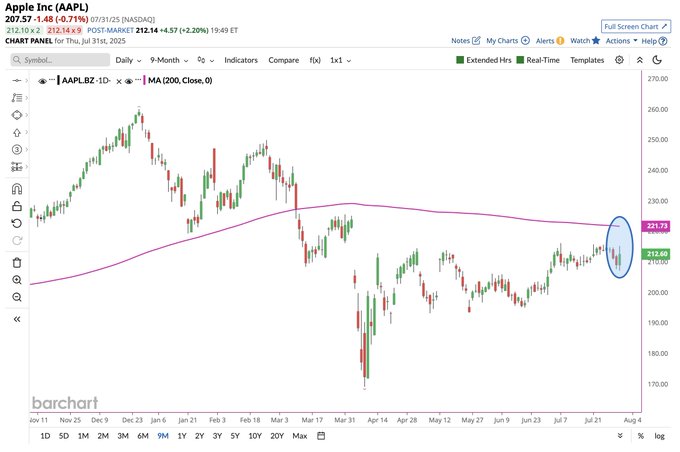Viewport: 680px width, 452px height.
Task: Open chart settings gear icon
Action: pos(619,60)
